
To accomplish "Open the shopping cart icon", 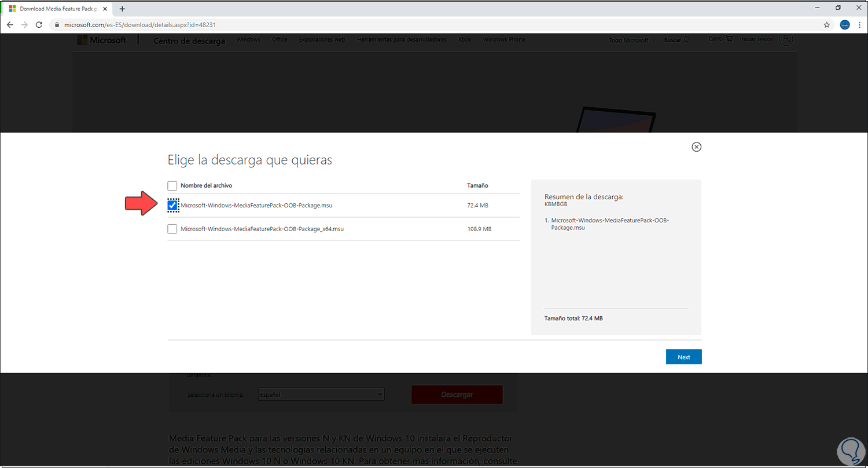I will click(729, 39).
